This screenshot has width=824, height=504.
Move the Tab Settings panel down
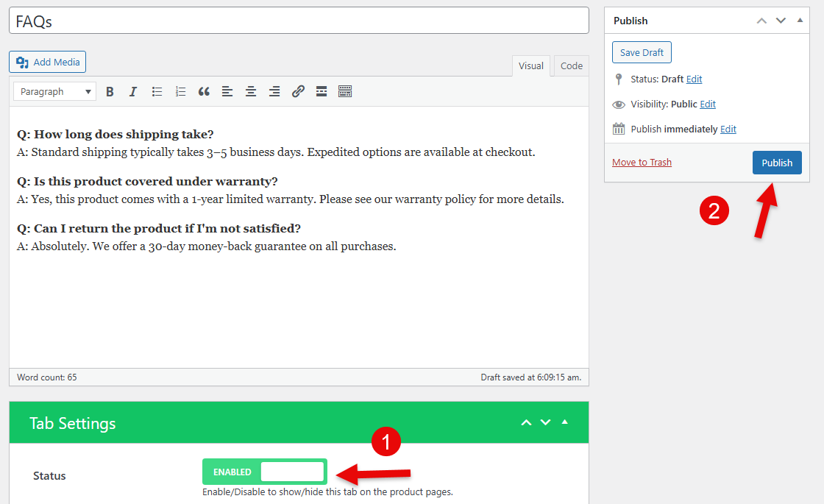pyautogui.click(x=545, y=422)
